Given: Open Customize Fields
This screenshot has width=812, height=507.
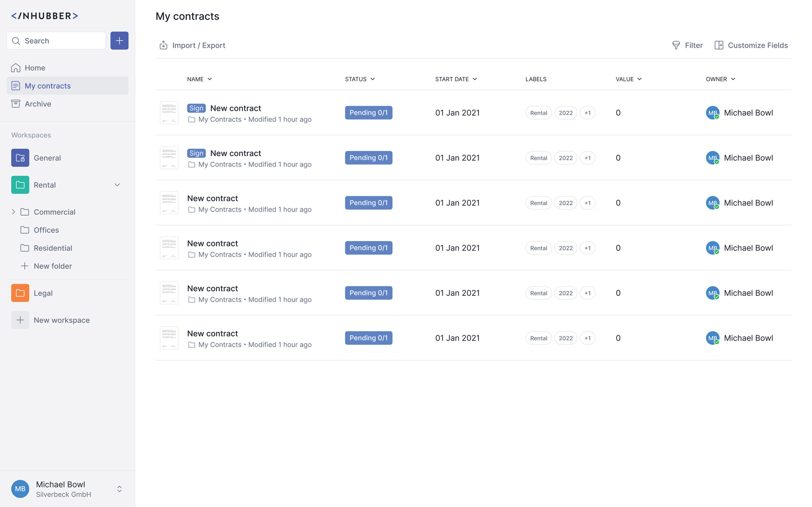Looking at the screenshot, I should click(x=751, y=45).
